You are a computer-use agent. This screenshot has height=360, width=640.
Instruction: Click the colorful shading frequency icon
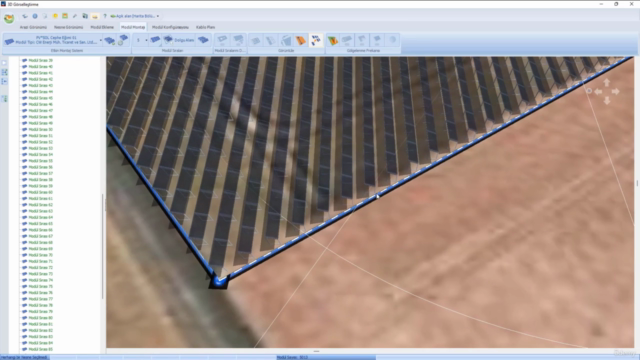[333, 40]
